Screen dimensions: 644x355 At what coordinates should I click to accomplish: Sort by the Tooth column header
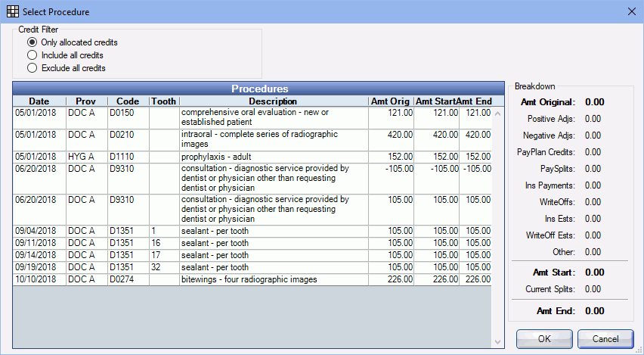point(164,101)
